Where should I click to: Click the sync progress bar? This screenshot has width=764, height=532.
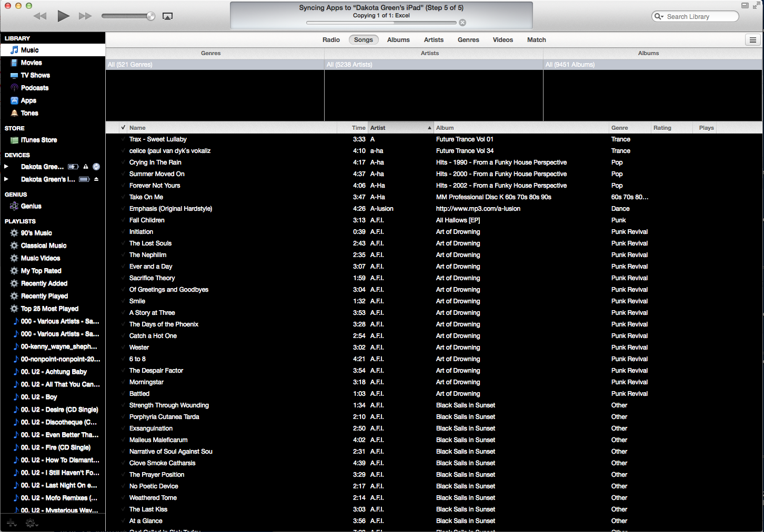(381, 23)
